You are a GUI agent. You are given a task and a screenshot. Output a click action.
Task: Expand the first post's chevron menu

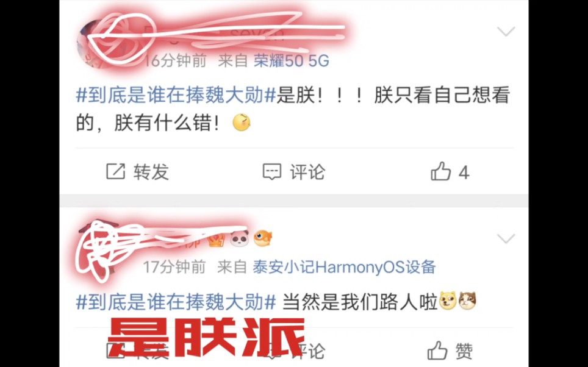506,31
